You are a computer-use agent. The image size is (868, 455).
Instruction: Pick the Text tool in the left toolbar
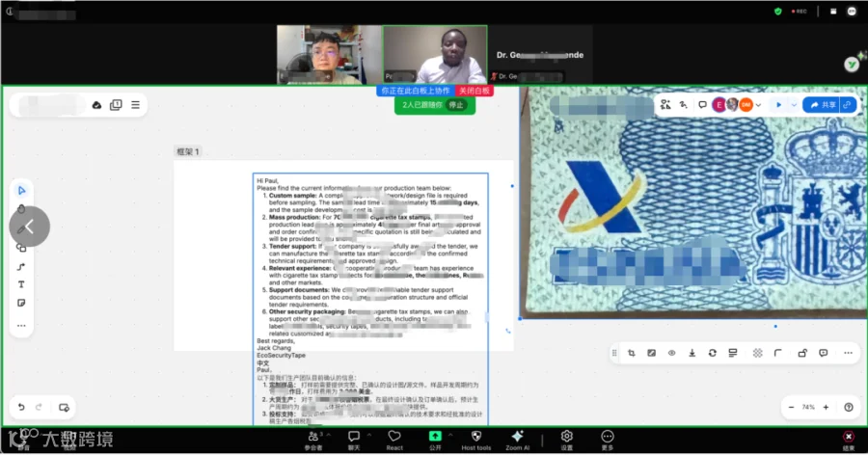point(21,284)
